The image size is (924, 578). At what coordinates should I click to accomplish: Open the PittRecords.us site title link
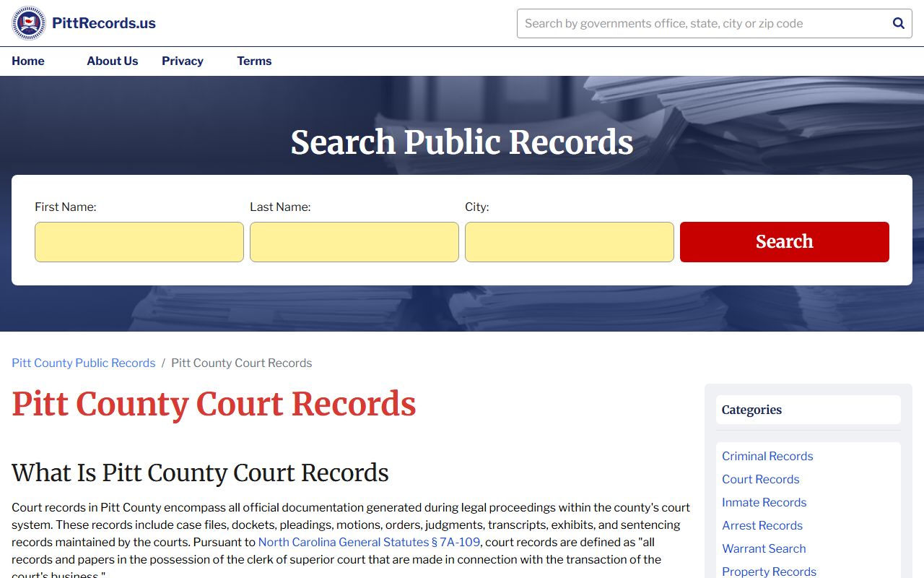pos(104,23)
